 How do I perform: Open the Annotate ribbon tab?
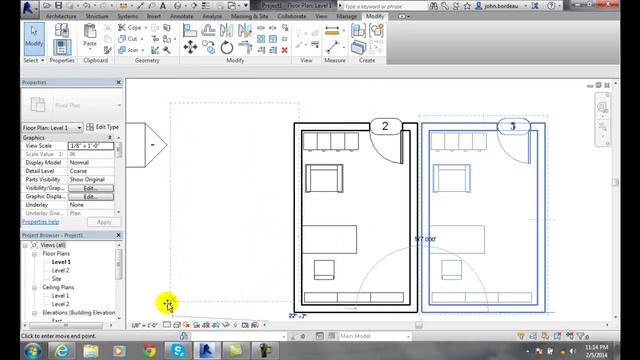pos(181,16)
